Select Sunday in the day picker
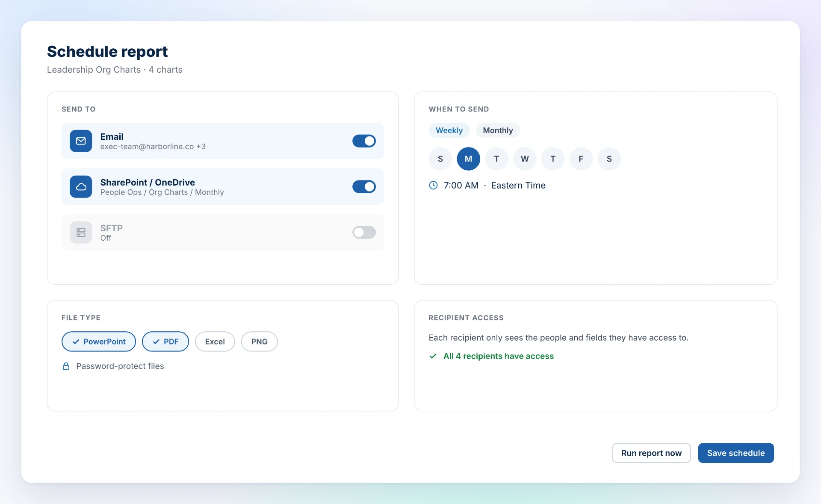The image size is (821, 504). (x=440, y=159)
